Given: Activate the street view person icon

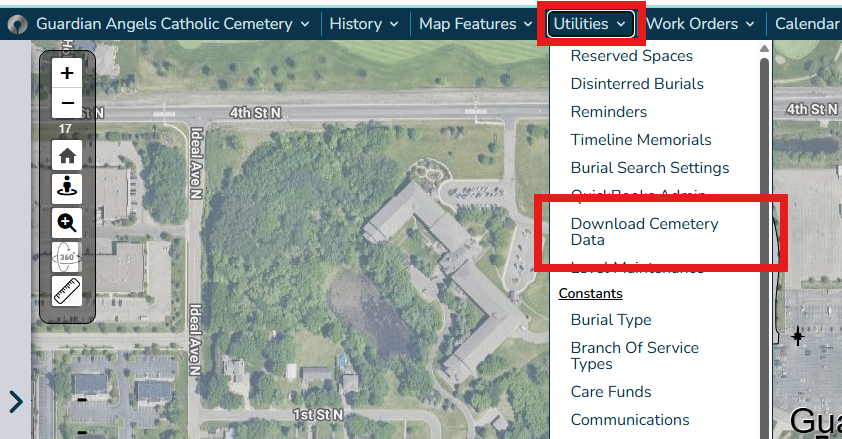Looking at the screenshot, I should (67, 189).
